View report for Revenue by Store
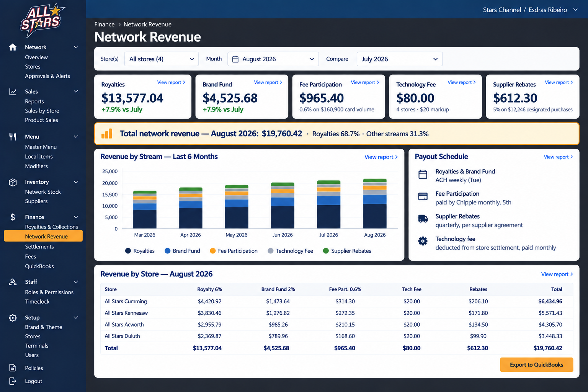The height and width of the screenshot is (392, 588). tap(557, 274)
